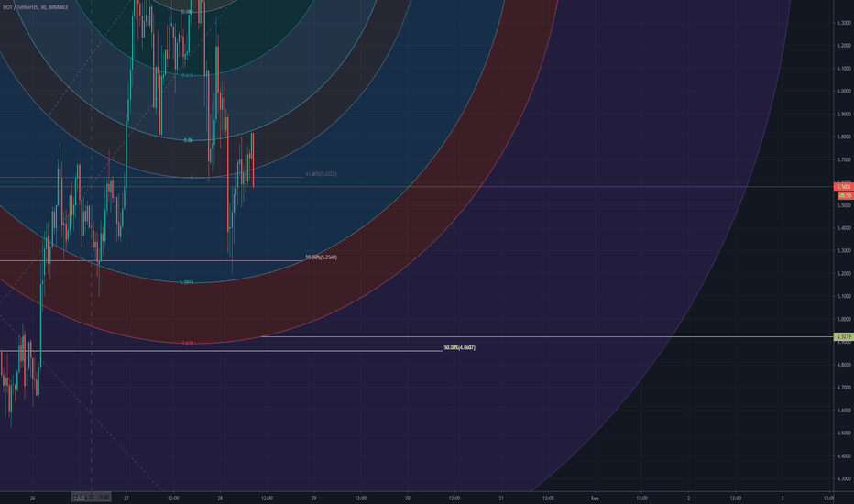Screen dimensions: 854x504
Task: Click date 3 on the time axis
Action: (783, 498)
